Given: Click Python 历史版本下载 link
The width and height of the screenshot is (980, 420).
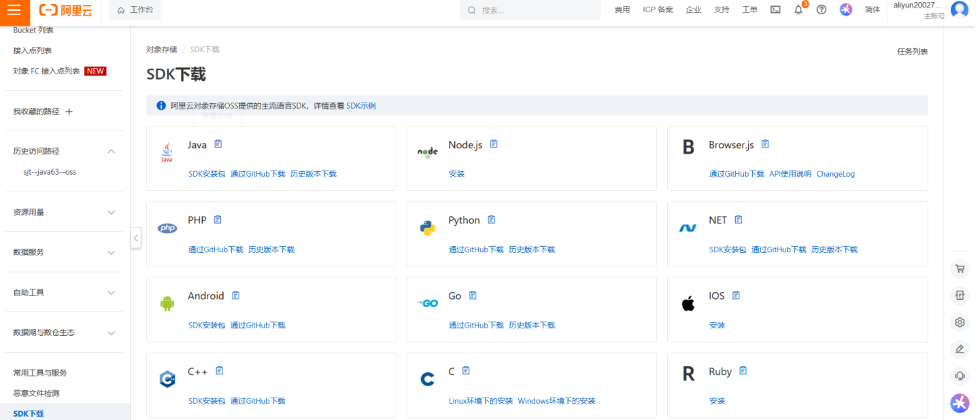Looking at the screenshot, I should tap(532, 249).
